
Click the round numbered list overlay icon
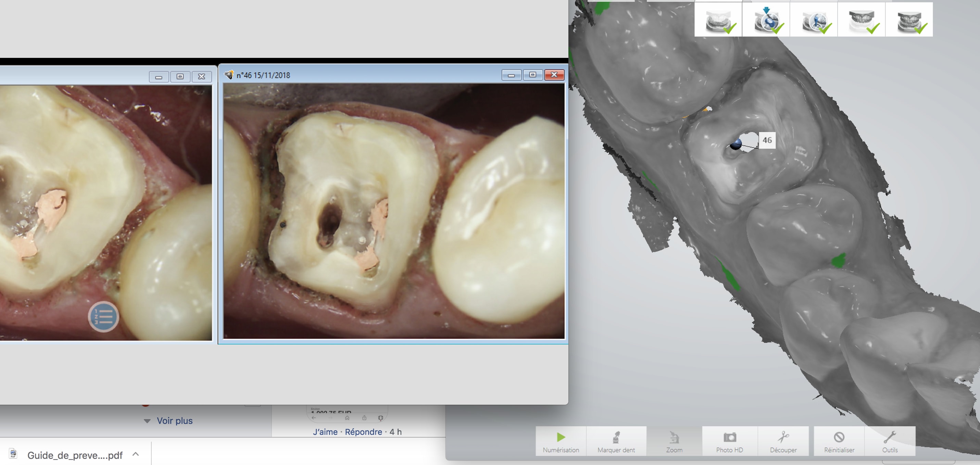click(103, 317)
